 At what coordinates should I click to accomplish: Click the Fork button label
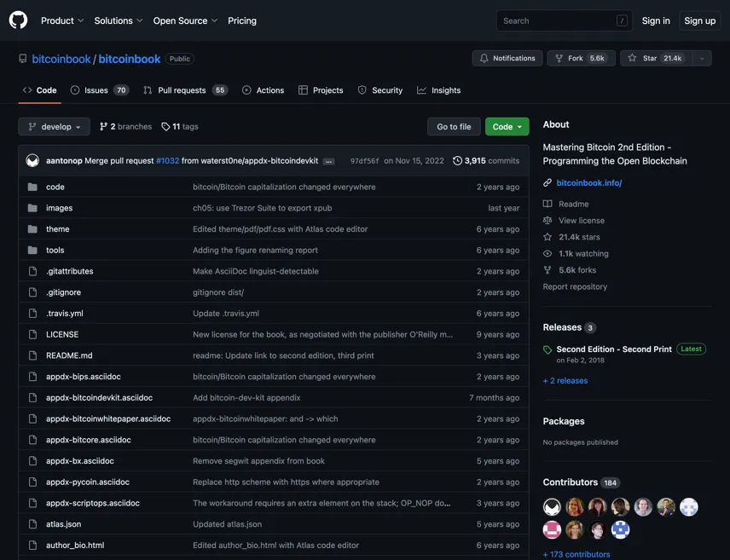point(576,58)
